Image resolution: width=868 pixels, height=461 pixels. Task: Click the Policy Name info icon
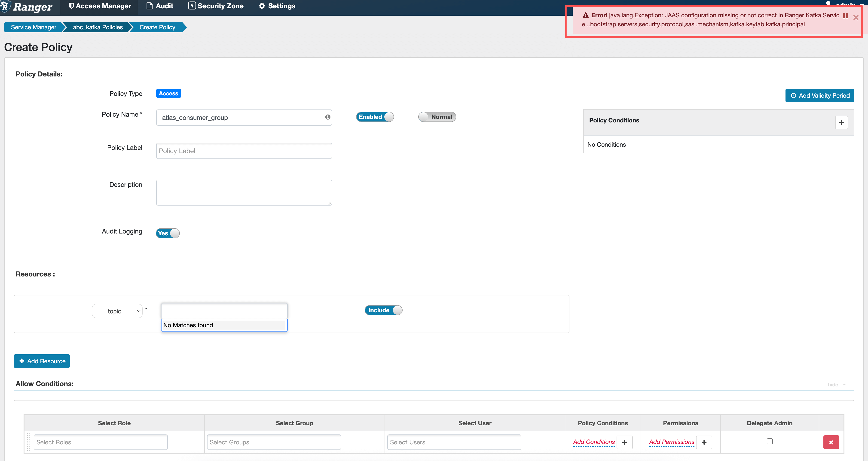coord(327,117)
